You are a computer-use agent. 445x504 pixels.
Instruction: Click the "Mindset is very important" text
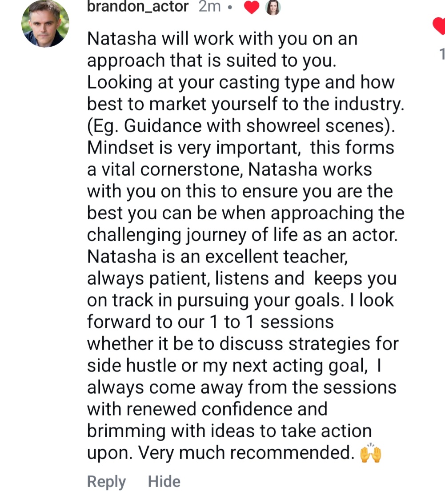tap(192, 148)
